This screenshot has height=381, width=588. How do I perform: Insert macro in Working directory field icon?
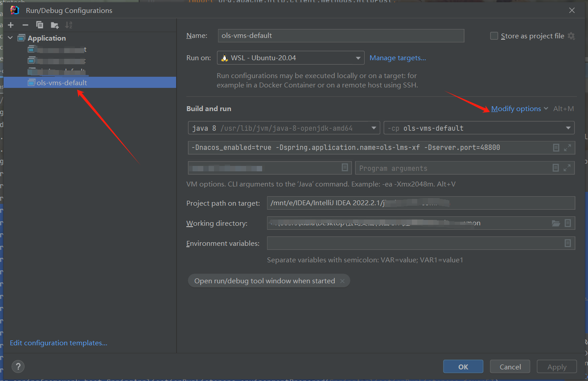pyautogui.click(x=567, y=223)
